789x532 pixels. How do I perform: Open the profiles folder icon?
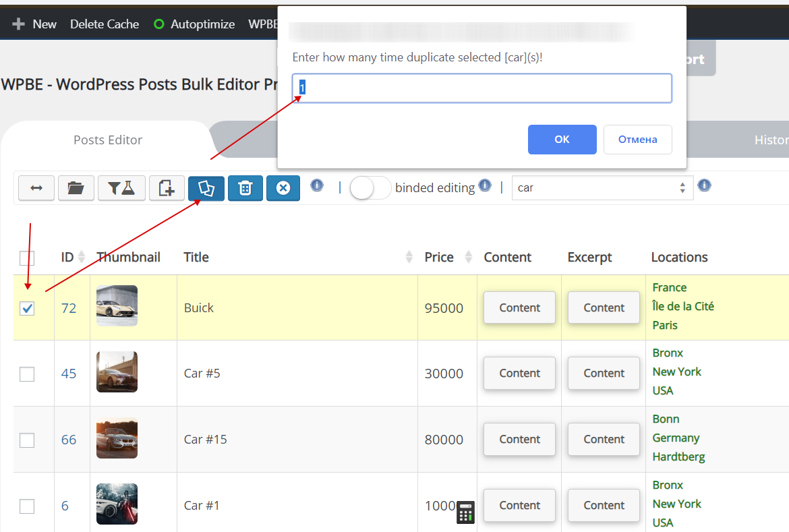[76, 188]
